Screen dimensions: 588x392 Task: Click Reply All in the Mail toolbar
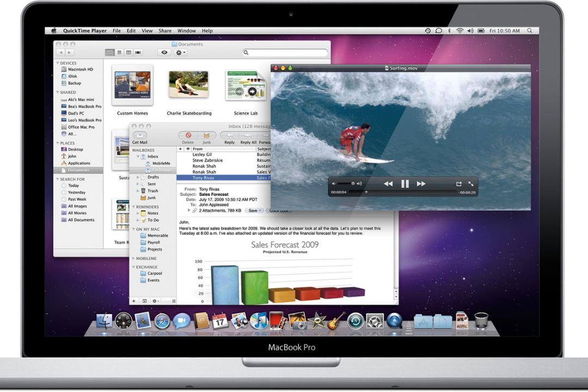pos(248,138)
